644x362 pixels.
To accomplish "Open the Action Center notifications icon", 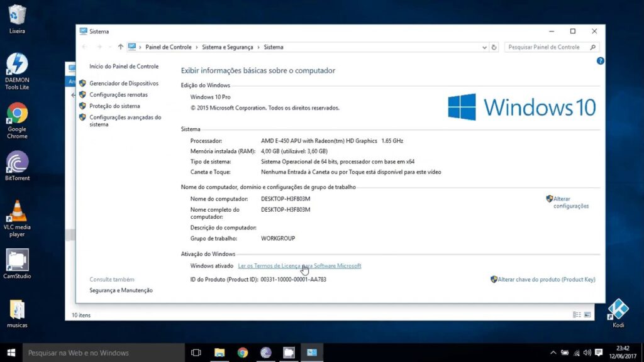I will point(599,353).
